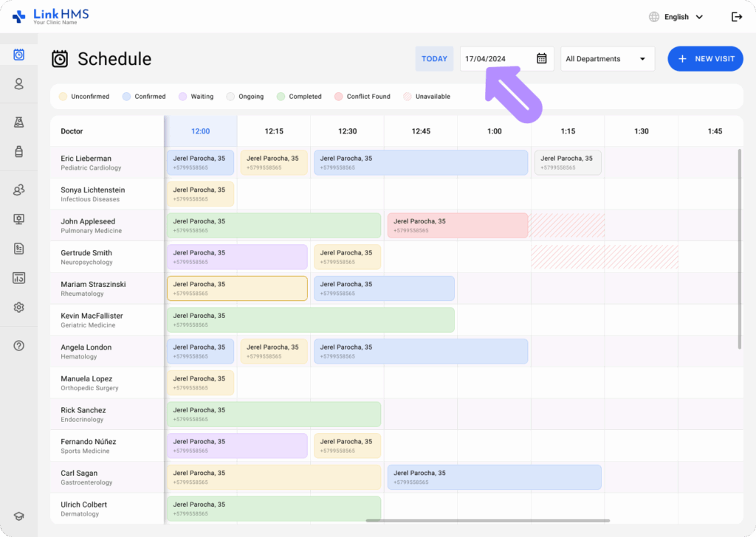Open the English language dropdown

pyautogui.click(x=676, y=17)
